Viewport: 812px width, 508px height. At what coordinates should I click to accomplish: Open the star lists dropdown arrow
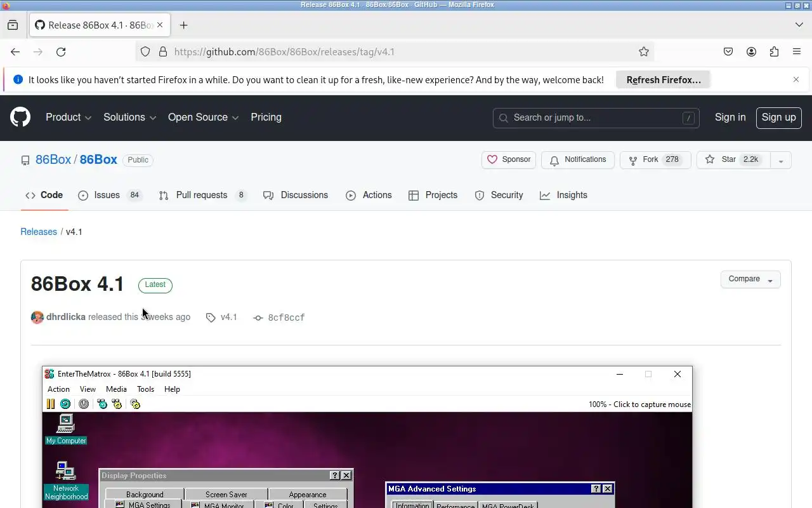[781, 160]
